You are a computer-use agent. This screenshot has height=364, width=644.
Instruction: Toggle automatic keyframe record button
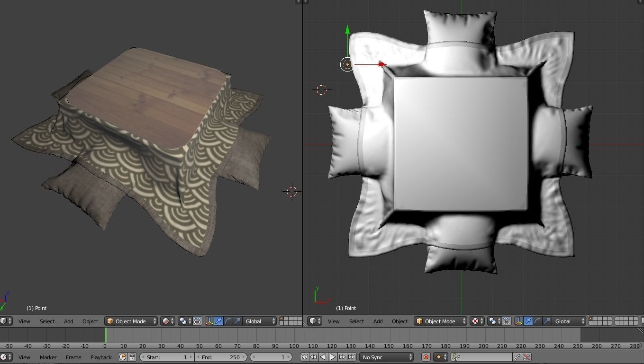tap(426, 357)
